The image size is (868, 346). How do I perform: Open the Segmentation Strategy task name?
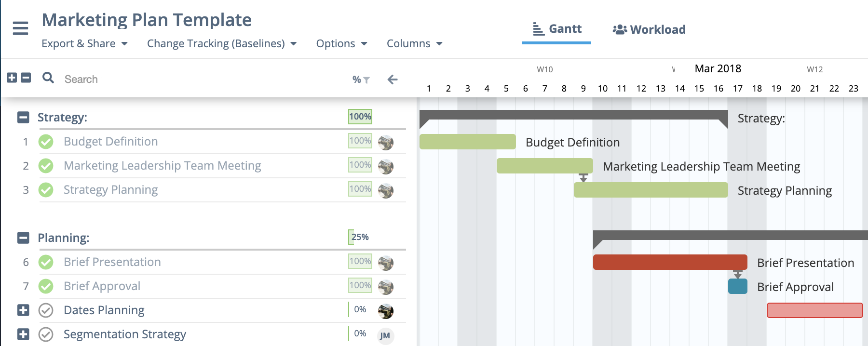pyautogui.click(x=125, y=334)
